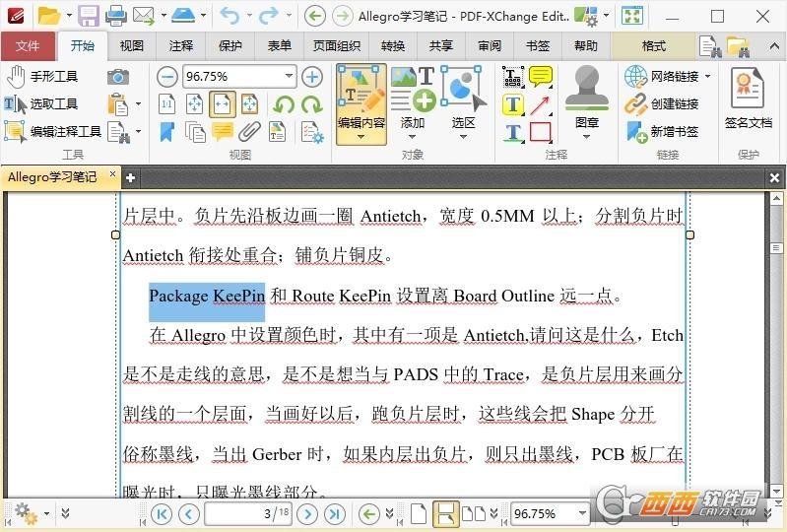Screen dimensions: 787x532
Task: Select the underline text tool
Action: (513, 132)
